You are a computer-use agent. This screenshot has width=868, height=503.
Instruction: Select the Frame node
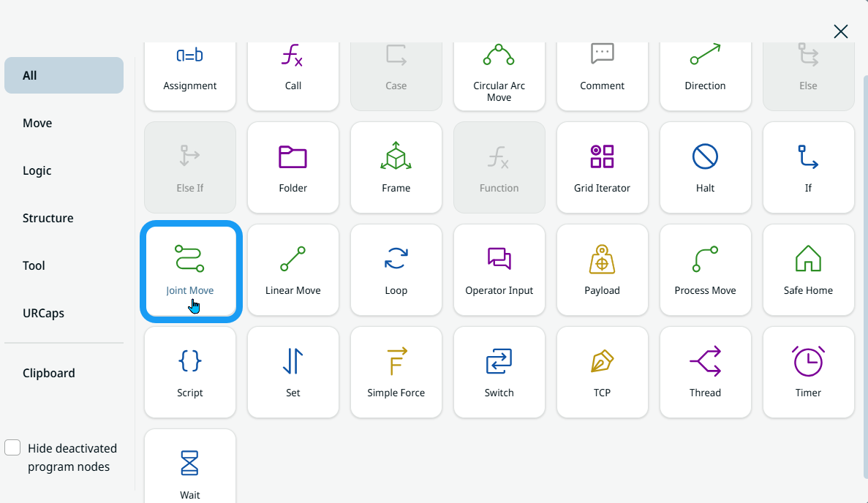pos(396,167)
